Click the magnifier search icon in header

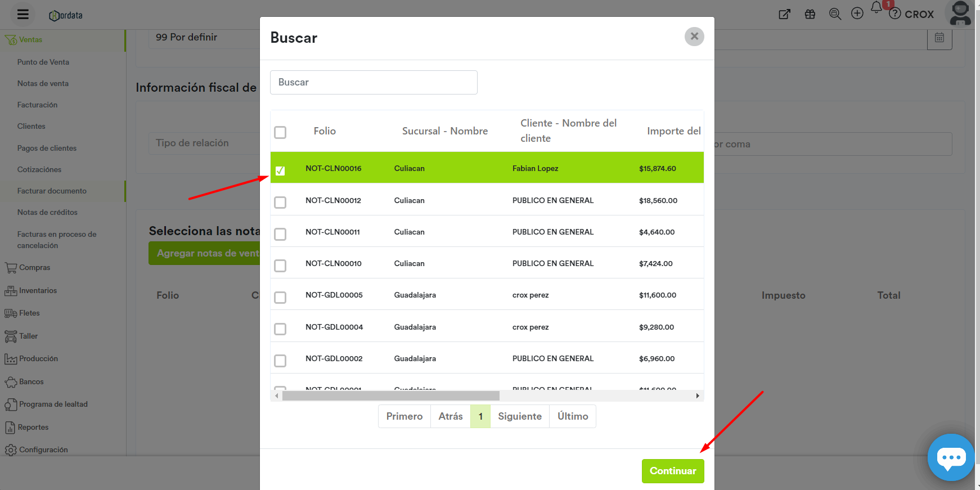[x=835, y=14]
